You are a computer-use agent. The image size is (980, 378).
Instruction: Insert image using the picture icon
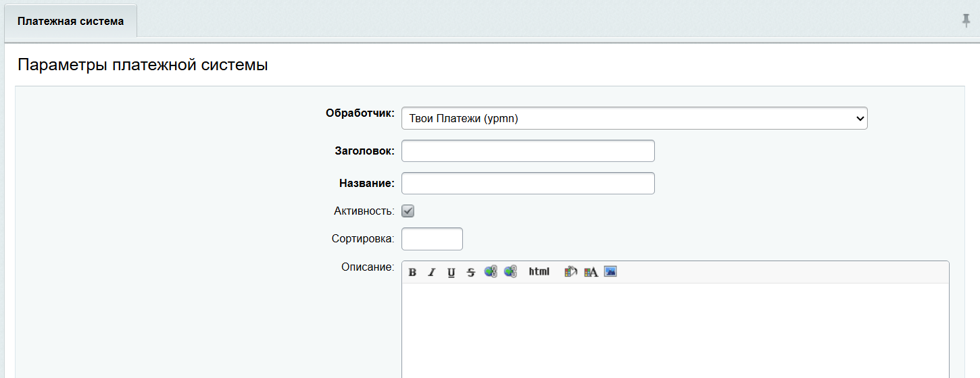pyautogui.click(x=610, y=271)
